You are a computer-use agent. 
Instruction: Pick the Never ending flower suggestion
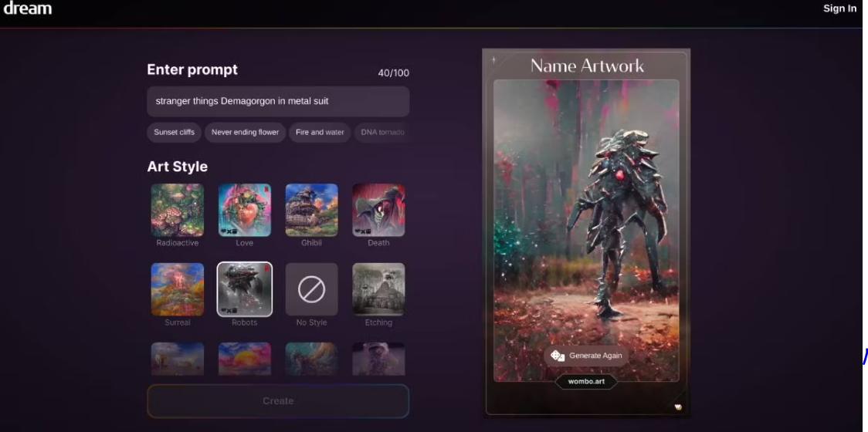click(245, 132)
